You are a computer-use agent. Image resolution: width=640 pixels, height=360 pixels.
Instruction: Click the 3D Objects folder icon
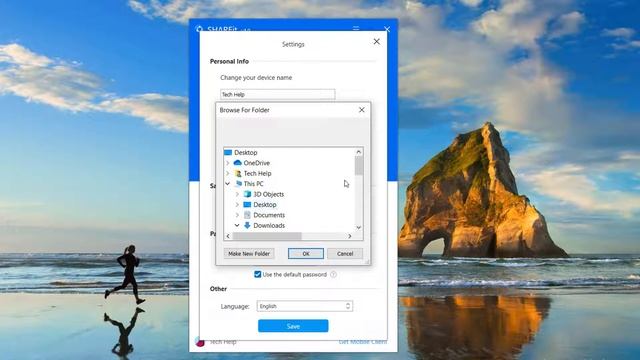click(247, 194)
